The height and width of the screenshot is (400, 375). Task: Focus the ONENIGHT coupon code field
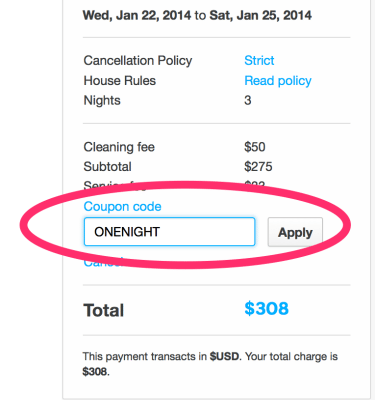pos(169,232)
